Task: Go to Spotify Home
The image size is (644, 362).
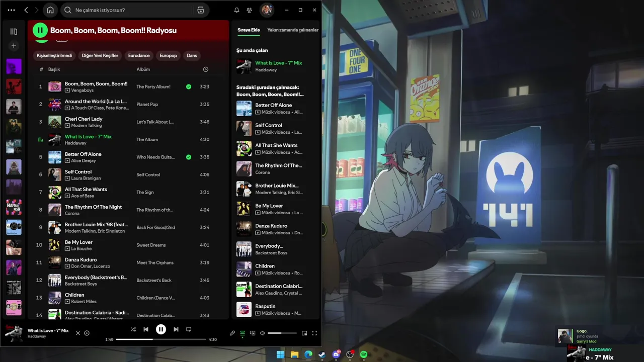Action: tap(50, 10)
